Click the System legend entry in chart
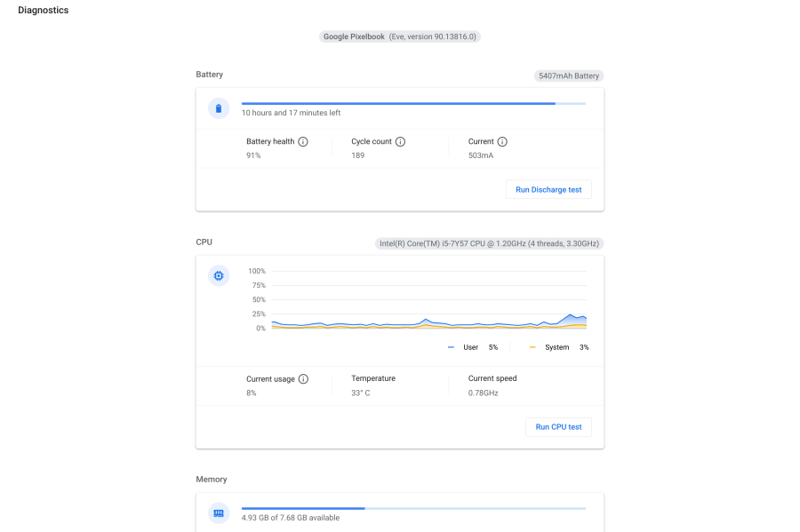This screenshot has height=532, width=800. point(557,347)
